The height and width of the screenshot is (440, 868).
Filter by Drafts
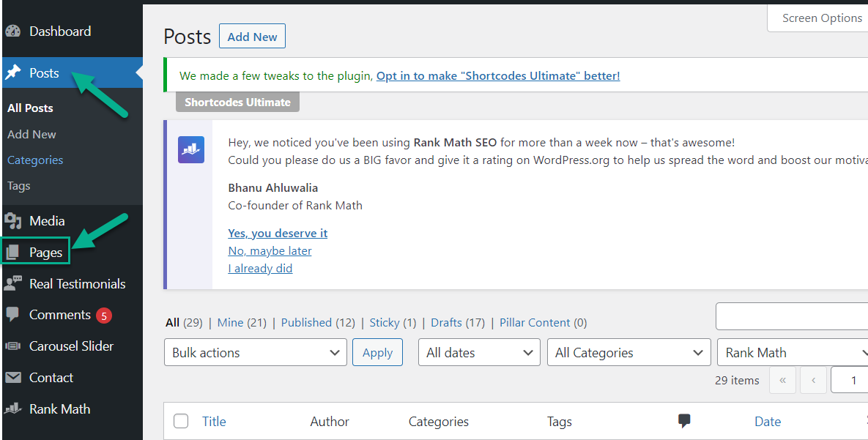pos(446,322)
